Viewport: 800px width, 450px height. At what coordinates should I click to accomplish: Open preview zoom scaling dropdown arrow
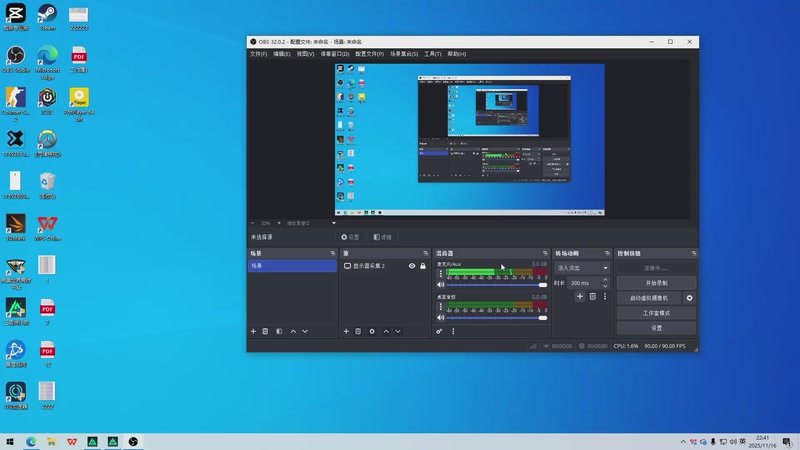coord(334,223)
